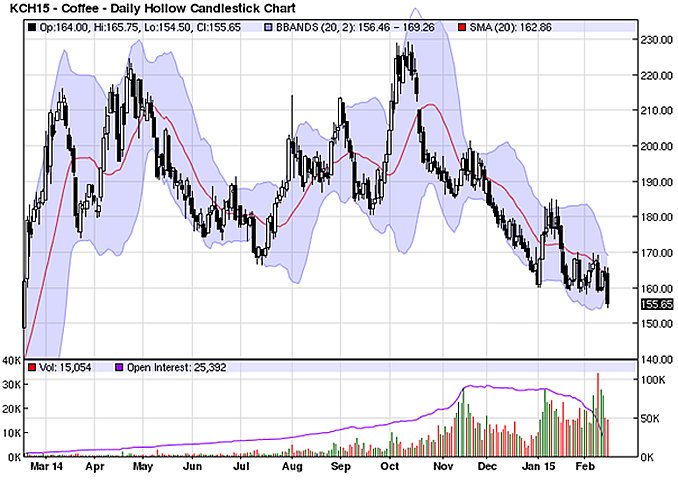Click the 200.00 price axis label
Screen dimensions: 678x496
(x=657, y=146)
